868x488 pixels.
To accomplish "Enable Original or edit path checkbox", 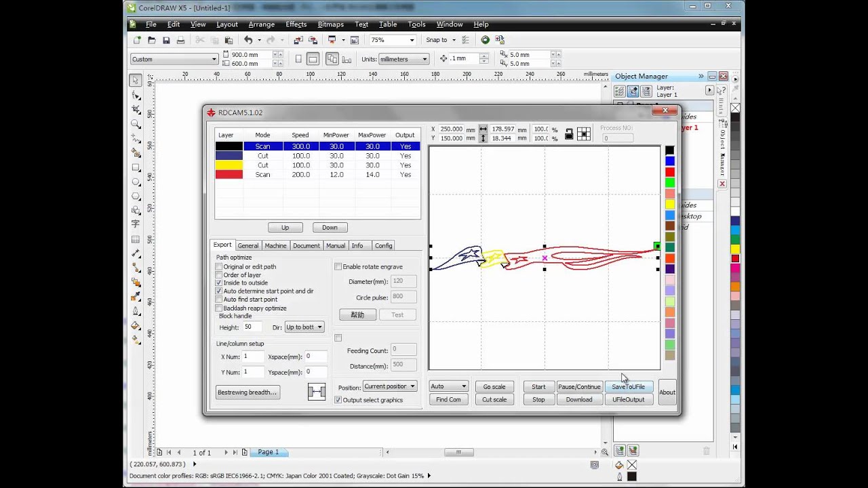I will pos(219,267).
